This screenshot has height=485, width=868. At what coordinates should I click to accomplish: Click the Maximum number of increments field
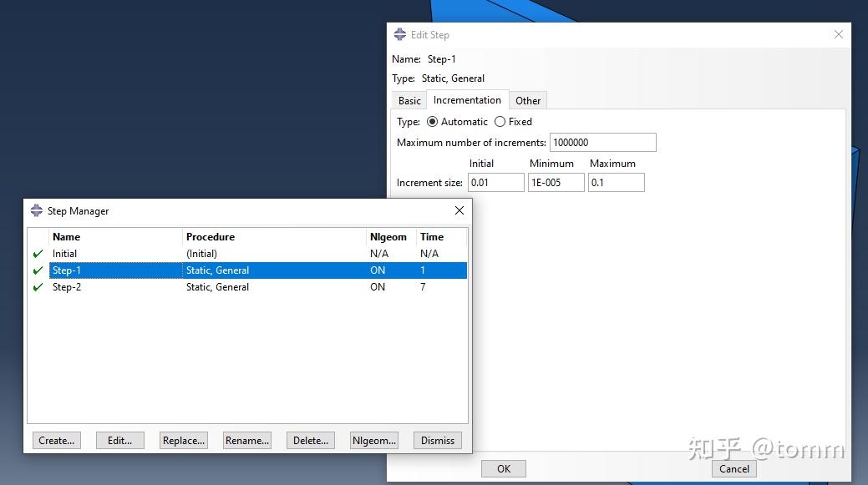click(602, 142)
